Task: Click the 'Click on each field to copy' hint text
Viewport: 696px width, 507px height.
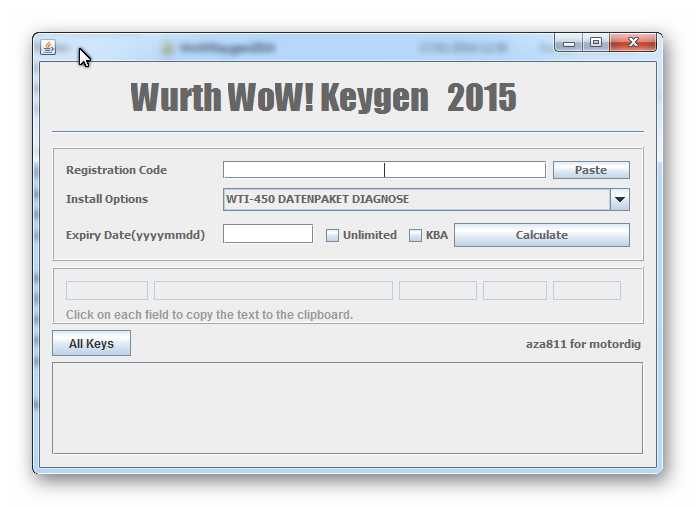Action: (210, 315)
